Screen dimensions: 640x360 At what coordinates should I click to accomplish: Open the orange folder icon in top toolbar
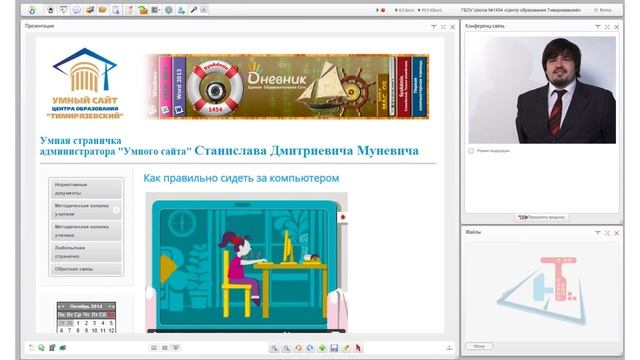[x=103, y=10]
